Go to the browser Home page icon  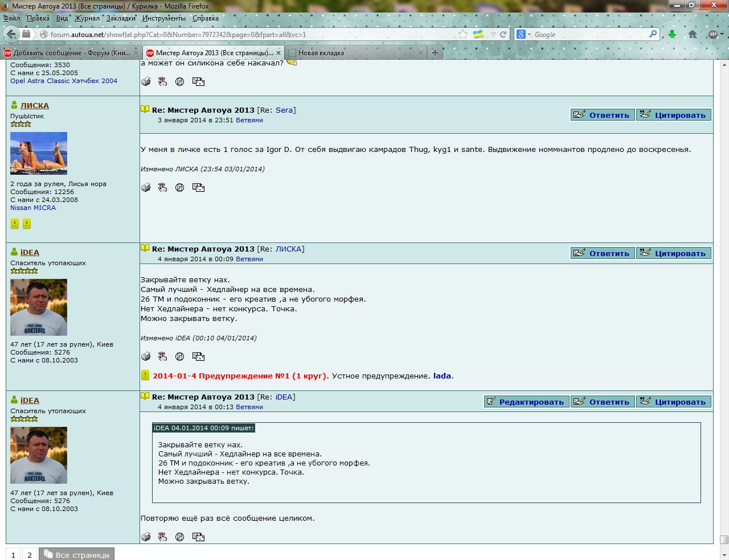693,34
